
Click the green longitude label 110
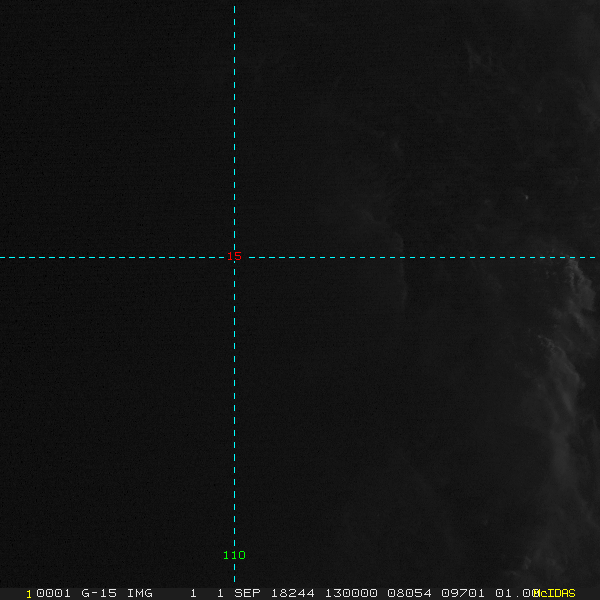click(x=234, y=555)
